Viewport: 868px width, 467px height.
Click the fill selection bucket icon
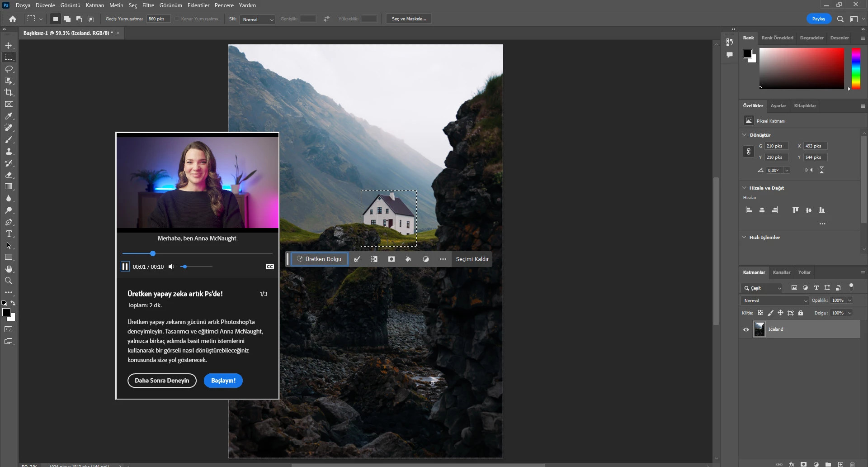point(408,259)
